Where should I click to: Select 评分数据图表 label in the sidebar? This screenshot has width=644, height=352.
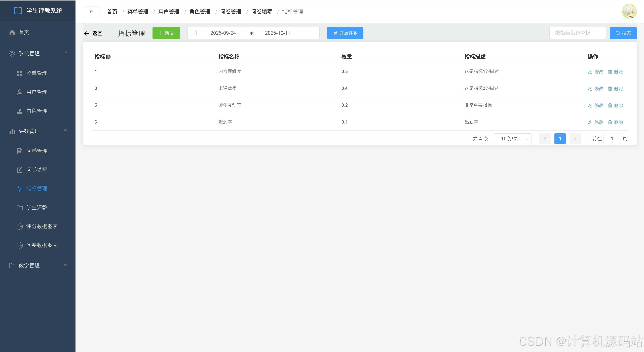coord(42,226)
